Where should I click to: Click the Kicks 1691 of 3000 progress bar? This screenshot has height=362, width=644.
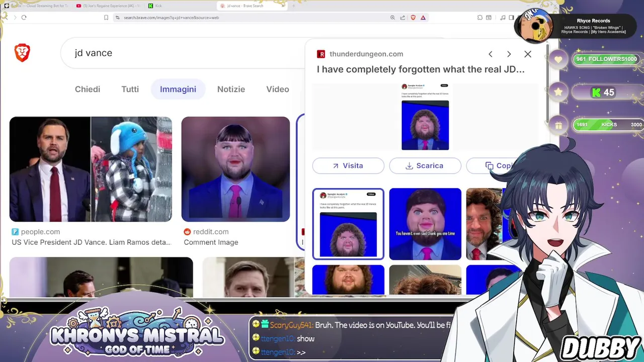point(609,125)
